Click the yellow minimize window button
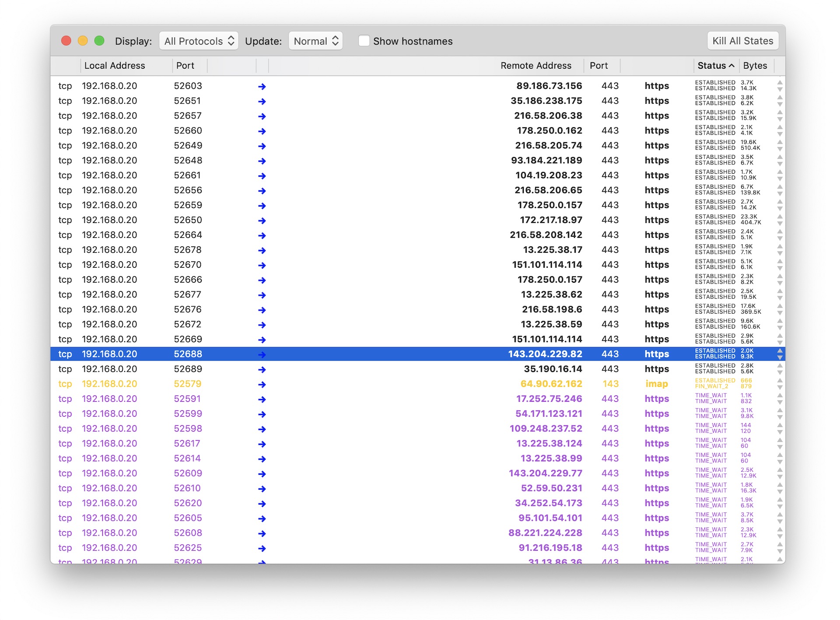 point(83,41)
